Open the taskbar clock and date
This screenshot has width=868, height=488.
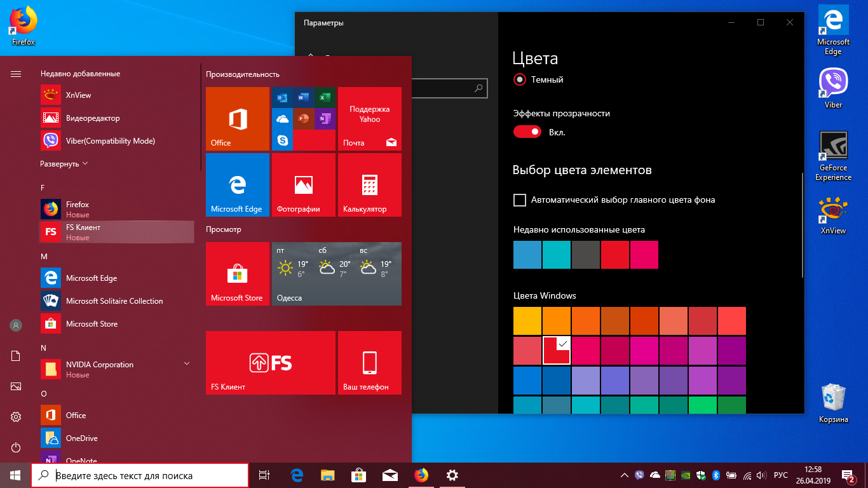click(x=812, y=475)
